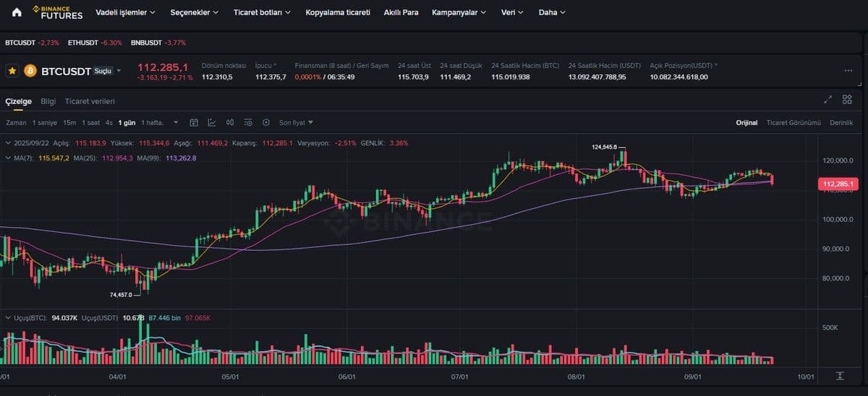Open the Veri dropdown menu
This screenshot has height=396, width=868.
pyautogui.click(x=513, y=12)
